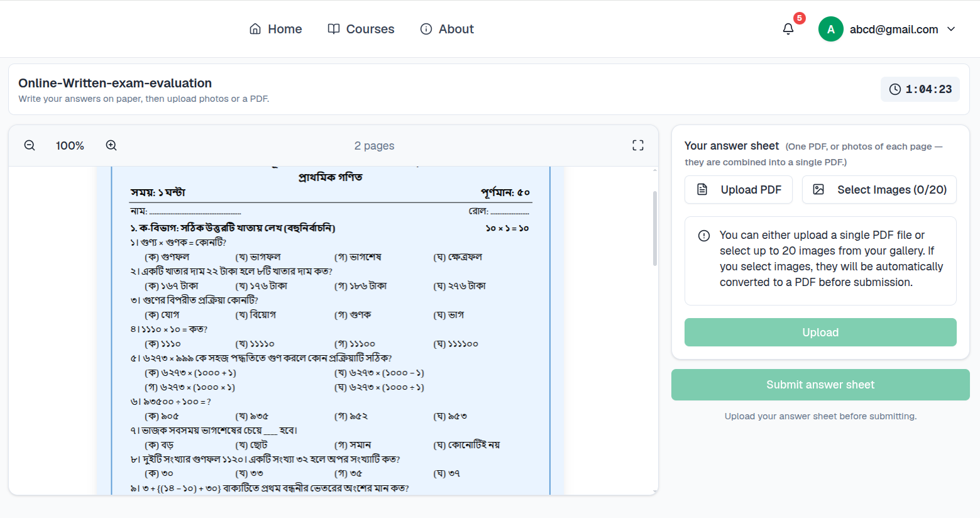Viewport: 980px width, 518px height.
Task: Open the Courses menu item
Action: 361,29
